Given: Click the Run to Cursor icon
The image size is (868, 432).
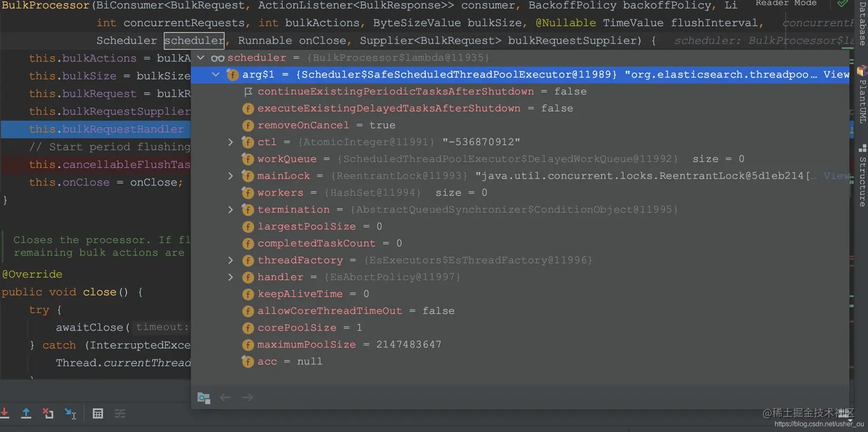Looking at the screenshot, I should [70, 413].
